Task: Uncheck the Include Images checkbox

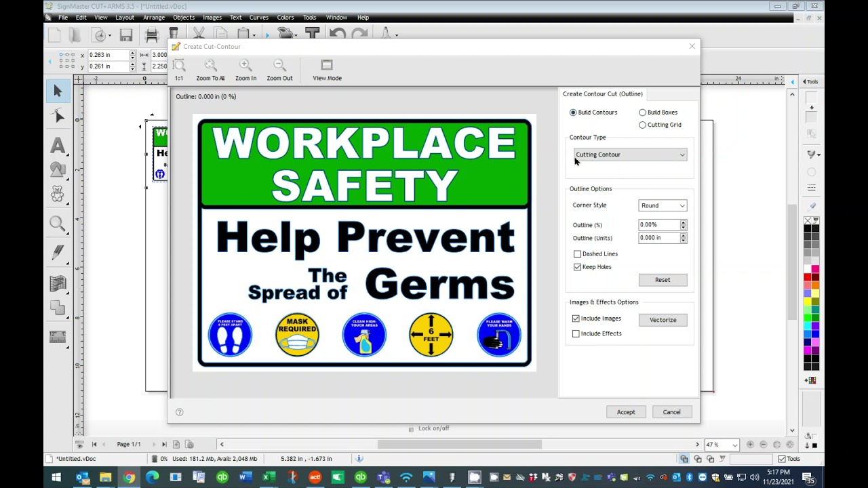Action: [576, 319]
